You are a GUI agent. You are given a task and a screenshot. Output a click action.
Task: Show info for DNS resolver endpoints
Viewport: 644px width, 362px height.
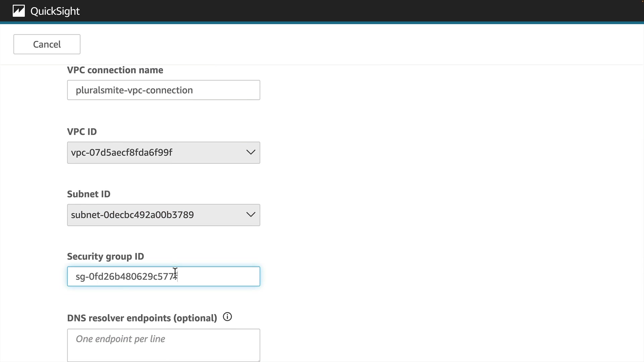tap(227, 317)
